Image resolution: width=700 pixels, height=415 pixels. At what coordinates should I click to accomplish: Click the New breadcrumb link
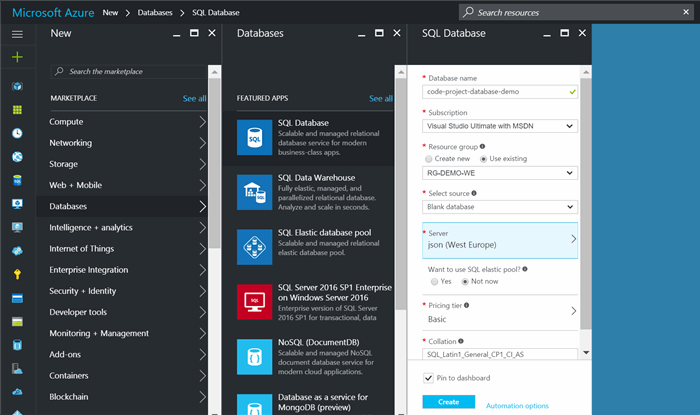[110, 12]
